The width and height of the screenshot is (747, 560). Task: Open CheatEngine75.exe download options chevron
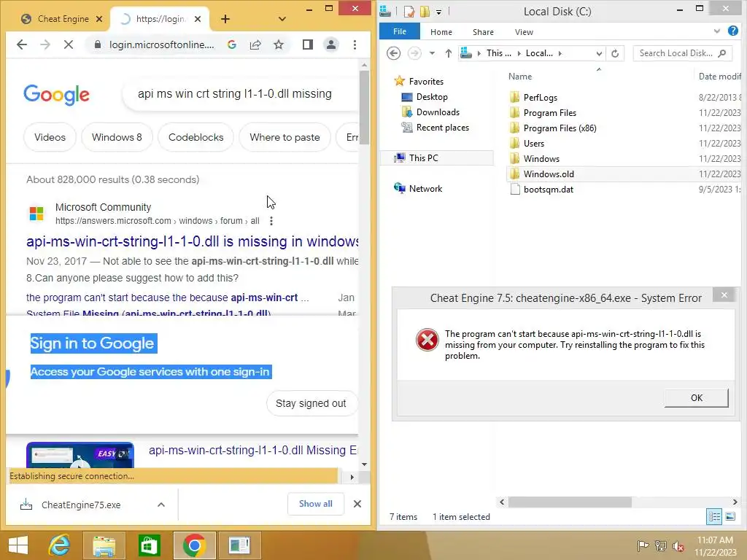[x=161, y=505]
